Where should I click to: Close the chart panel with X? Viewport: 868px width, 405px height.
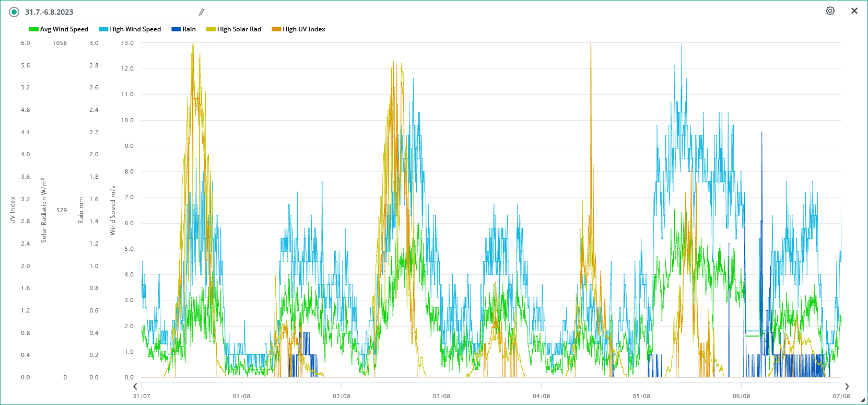854,11
